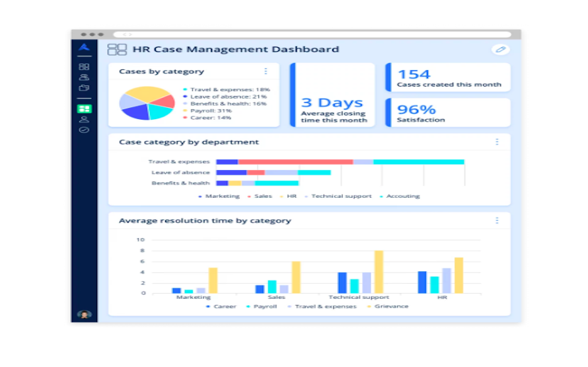This screenshot has width=588, height=367.
Task: Click the 154 Cases created this month card
Action: [x=448, y=77]
